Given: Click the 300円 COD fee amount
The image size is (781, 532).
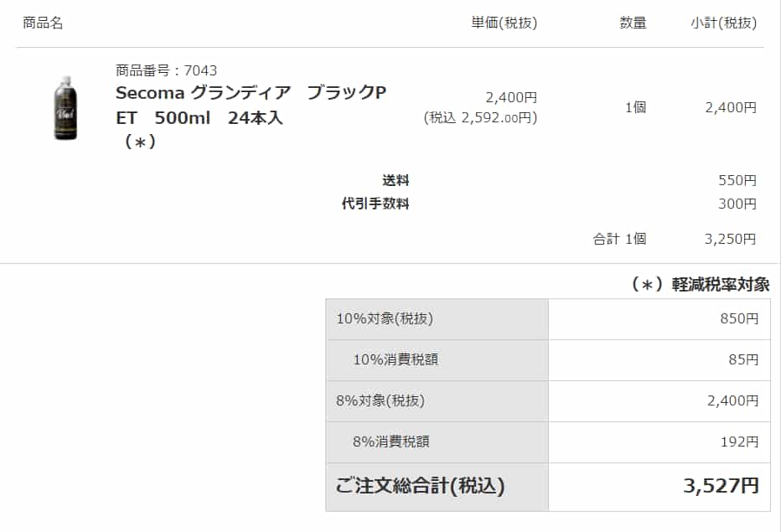Looking at the screenshot, I should [737, 204].
